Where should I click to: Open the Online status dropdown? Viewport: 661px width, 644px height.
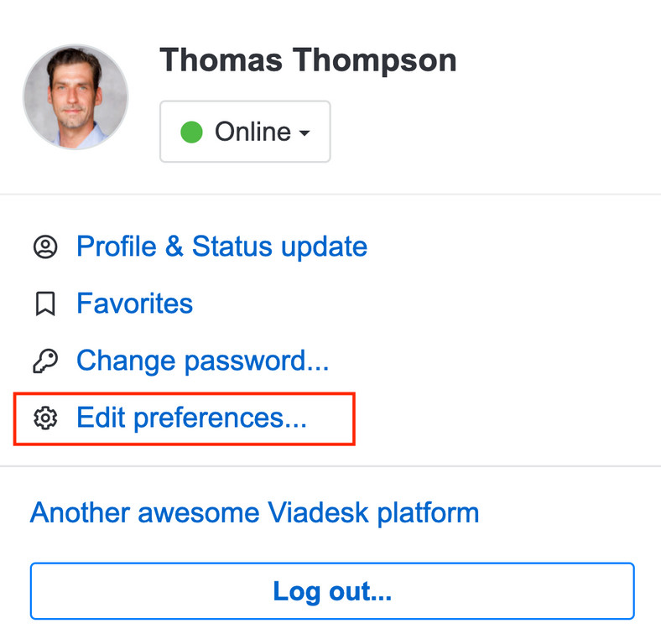(245, 132)
